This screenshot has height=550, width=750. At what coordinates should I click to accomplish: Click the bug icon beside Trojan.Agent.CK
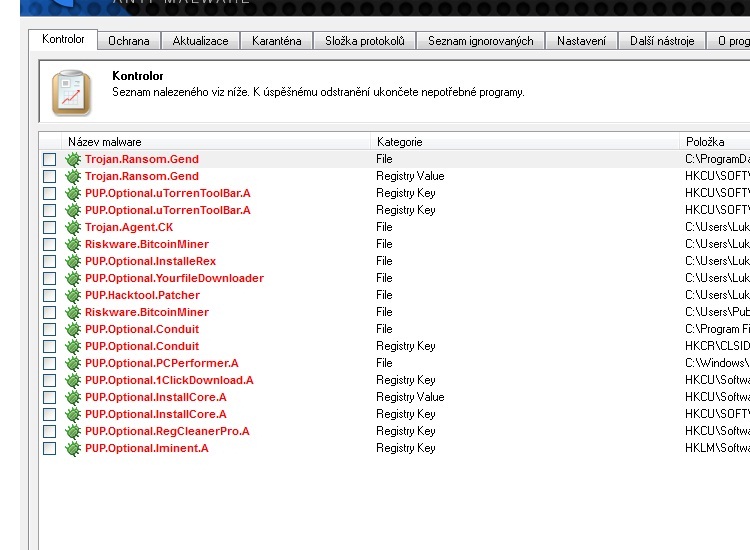pos(73,227)
